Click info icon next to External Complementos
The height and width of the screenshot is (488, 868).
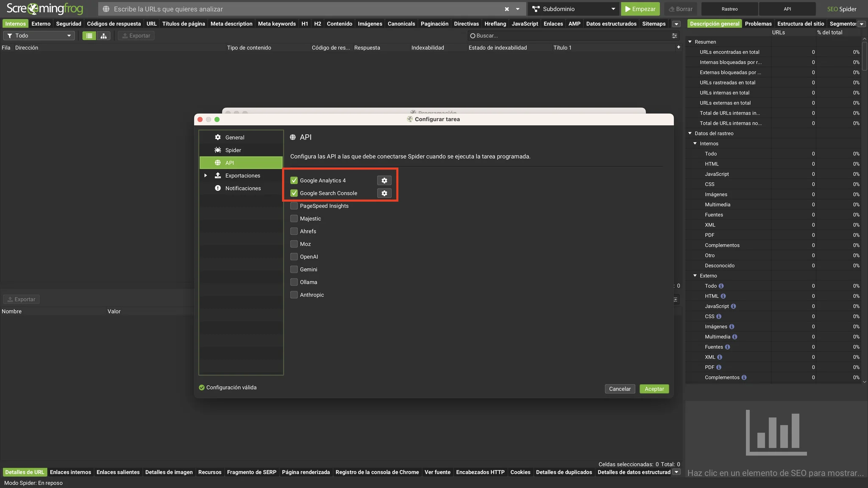(744, 377)
